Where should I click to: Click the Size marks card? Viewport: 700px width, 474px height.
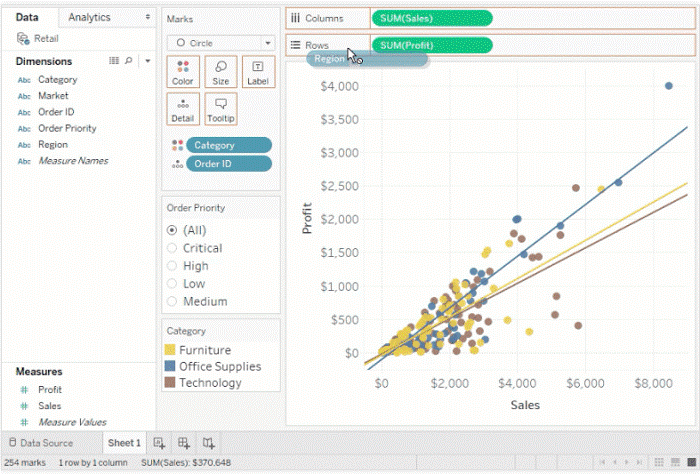tap(221, 71)
